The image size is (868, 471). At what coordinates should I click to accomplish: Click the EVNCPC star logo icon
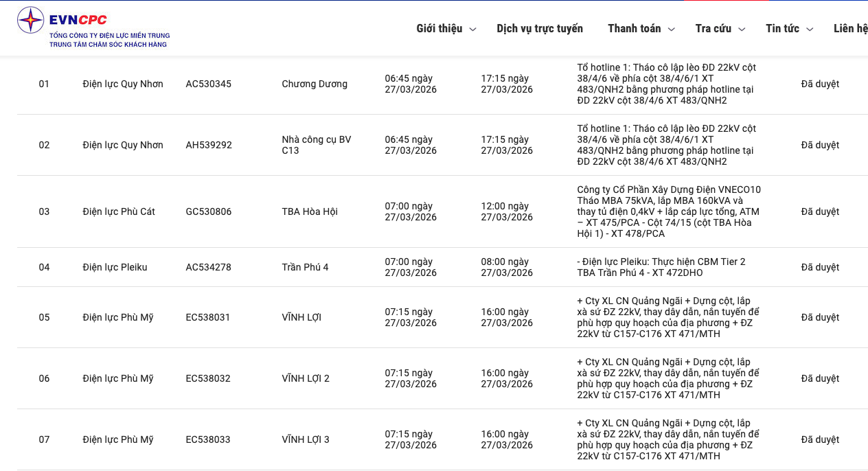click(30, 20)
